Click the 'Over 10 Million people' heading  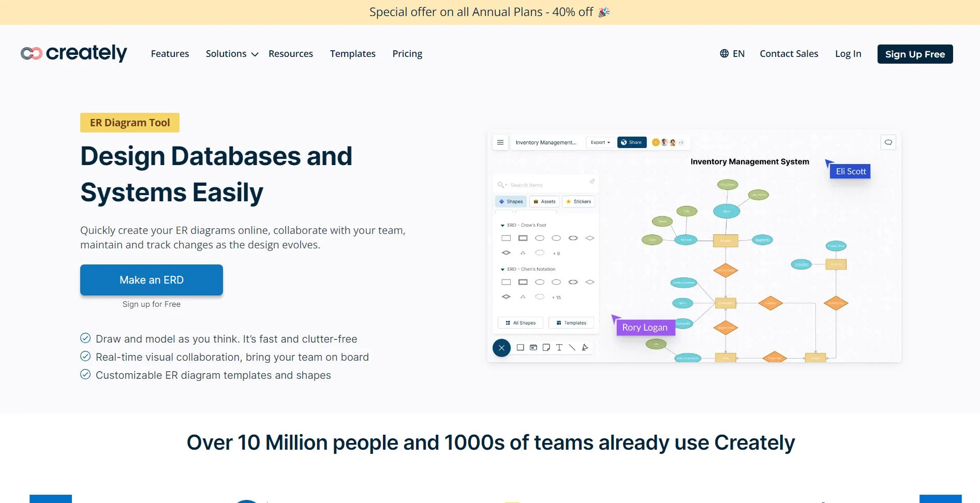[491, 442]
